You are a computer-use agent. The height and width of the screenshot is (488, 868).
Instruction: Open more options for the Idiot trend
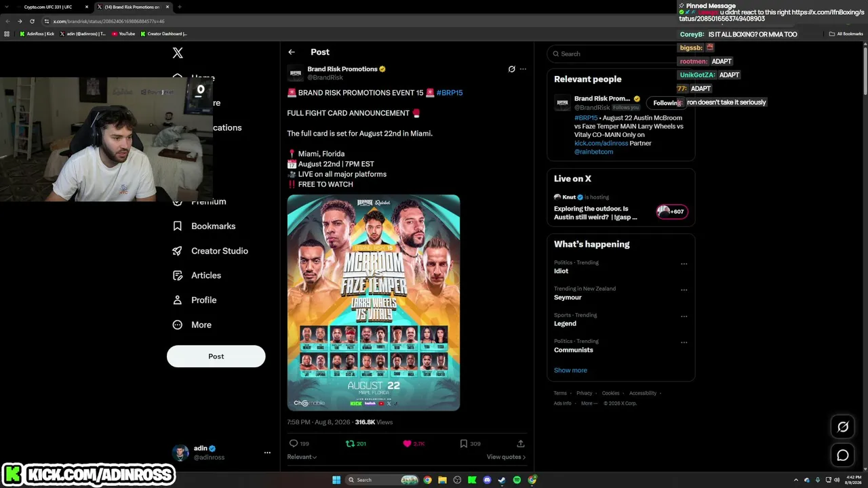tap(684, 264)
